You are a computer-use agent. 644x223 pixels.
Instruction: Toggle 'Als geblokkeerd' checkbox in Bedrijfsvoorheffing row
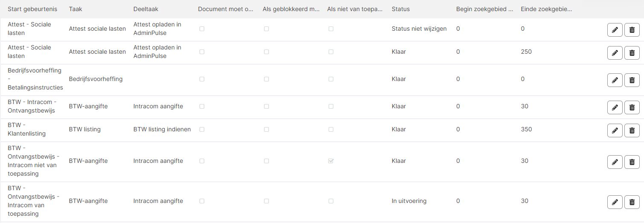[266, 79]
